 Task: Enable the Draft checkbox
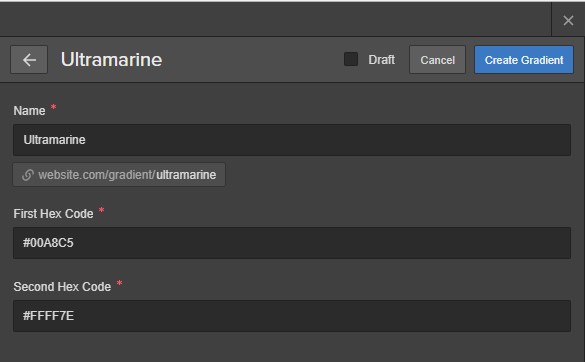click(x=351, y=59)
